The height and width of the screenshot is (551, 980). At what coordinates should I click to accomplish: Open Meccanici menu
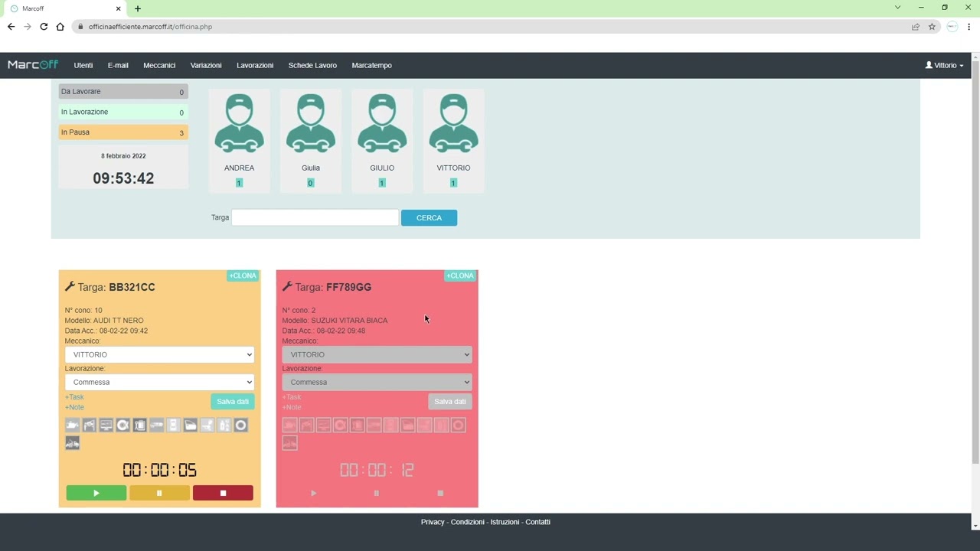pyautogui.click(x=159, y=65)
